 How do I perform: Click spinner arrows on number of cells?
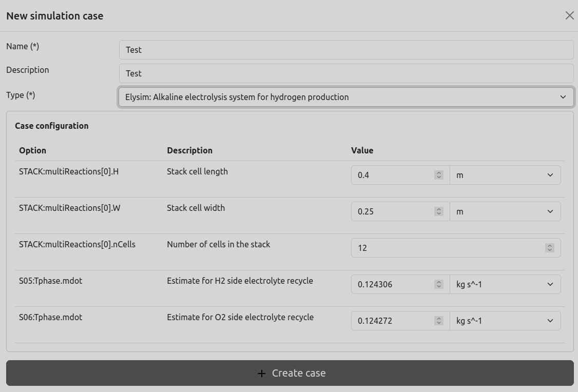(x=549, y=248)
